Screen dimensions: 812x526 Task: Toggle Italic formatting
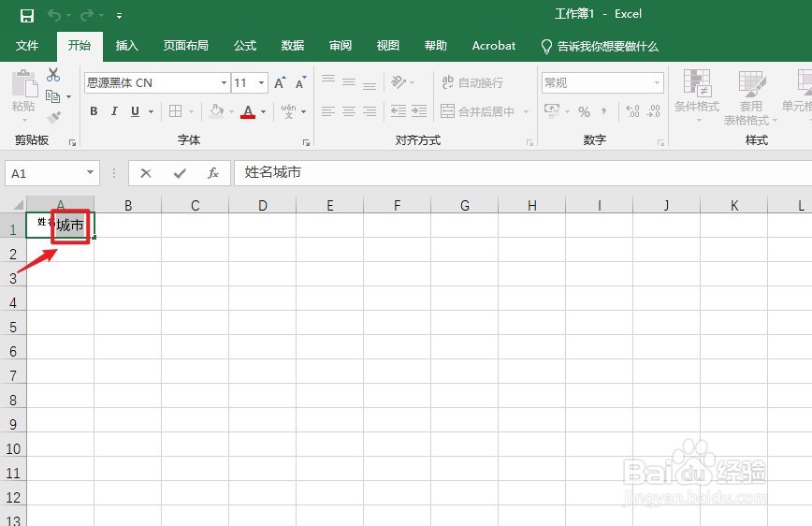(114, 110)
